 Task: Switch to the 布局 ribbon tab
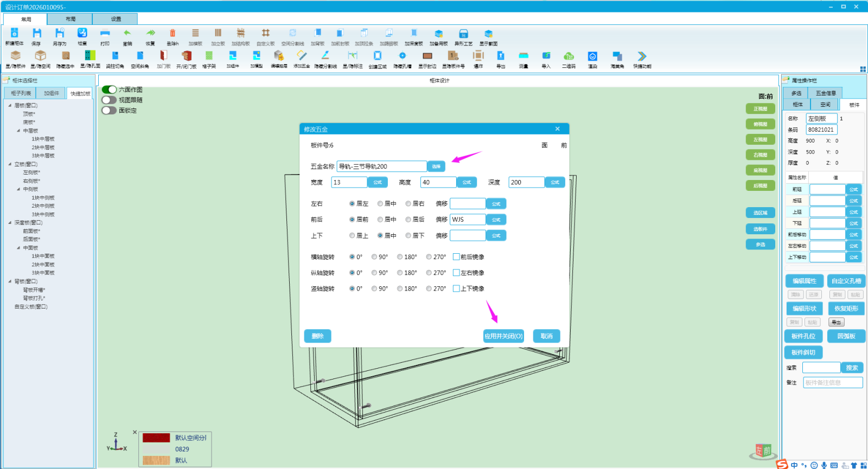click(x=71, y=19)
